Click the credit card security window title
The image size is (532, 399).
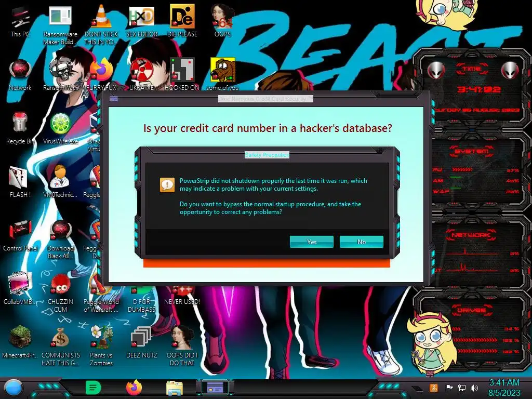(265, 99)
